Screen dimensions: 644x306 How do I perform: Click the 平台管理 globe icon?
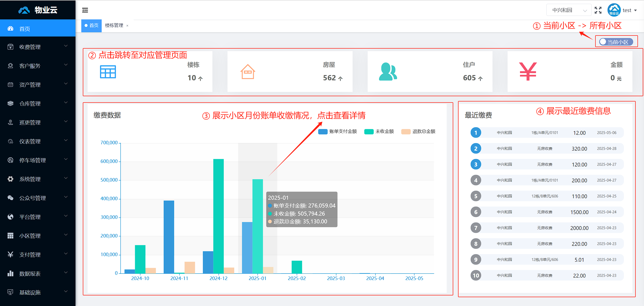(x=10, y=217)
